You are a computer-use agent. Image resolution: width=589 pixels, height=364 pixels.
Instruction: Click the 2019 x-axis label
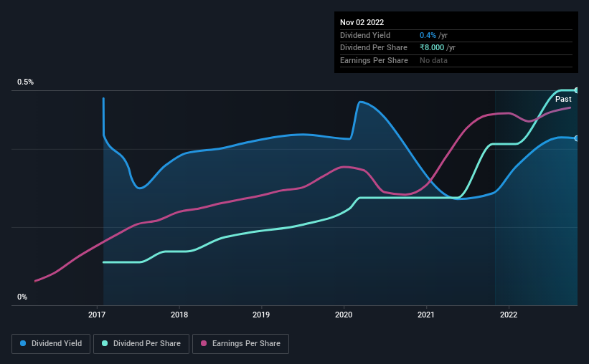pyautogui.click(x=261, y=315)
